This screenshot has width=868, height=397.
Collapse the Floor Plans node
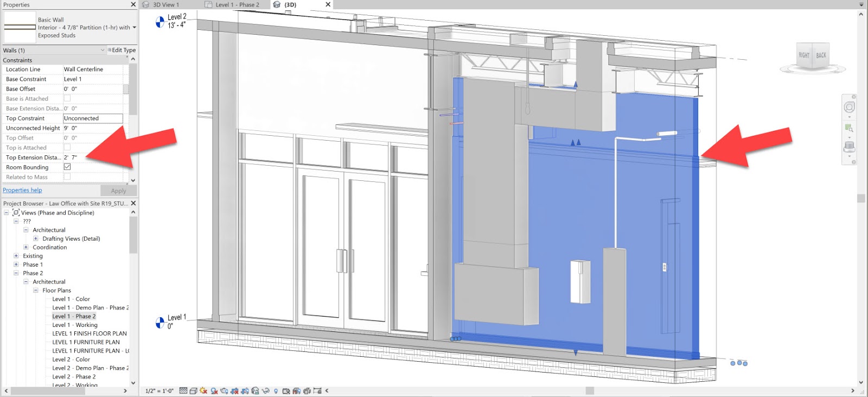click(35, 291)
